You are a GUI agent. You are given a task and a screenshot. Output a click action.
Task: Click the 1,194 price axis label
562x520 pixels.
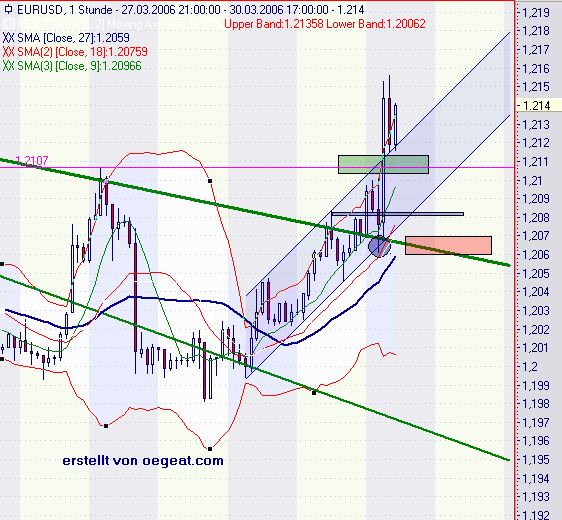536,479
